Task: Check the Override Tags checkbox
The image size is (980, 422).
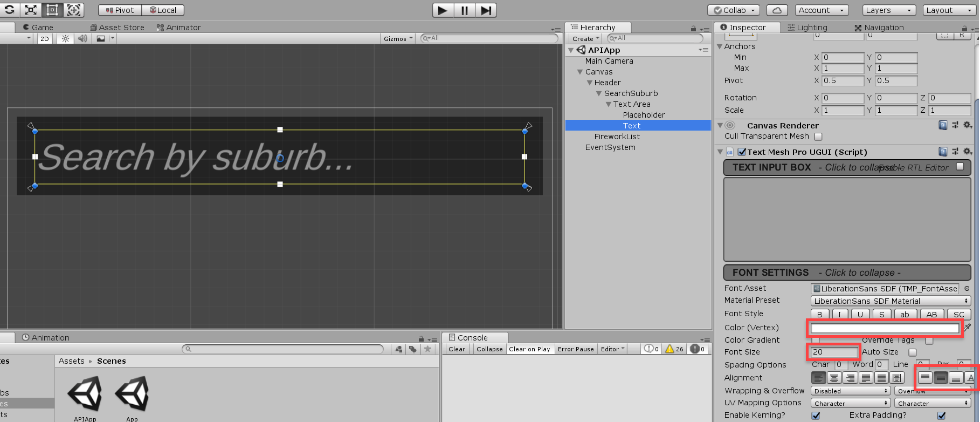Action: [x=929, y=340]
